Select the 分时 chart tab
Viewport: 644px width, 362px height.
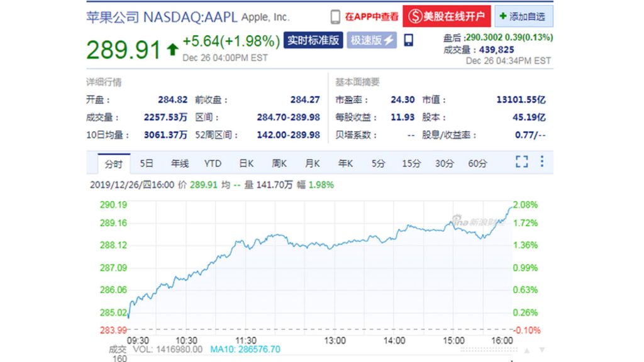[x=114, y=163]
